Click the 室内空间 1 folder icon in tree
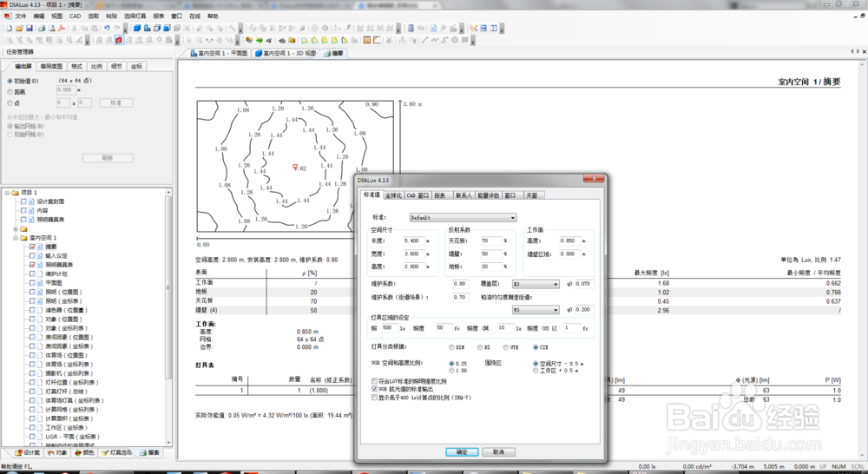The width and height of the screenshot is (868, 474). click(x=23, y=238)
